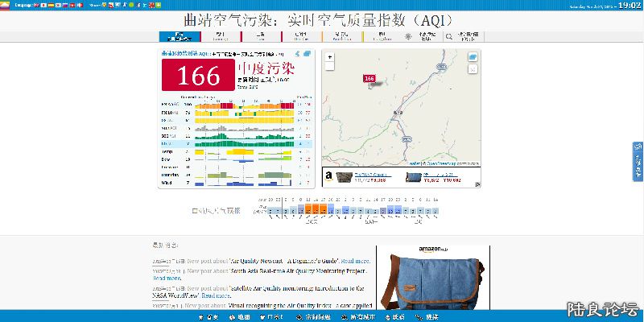Open 'South Asia Real-time Air Quality Monitoring Project' link
The height and width of the screenshot is (322, 644).
[298, 271]
